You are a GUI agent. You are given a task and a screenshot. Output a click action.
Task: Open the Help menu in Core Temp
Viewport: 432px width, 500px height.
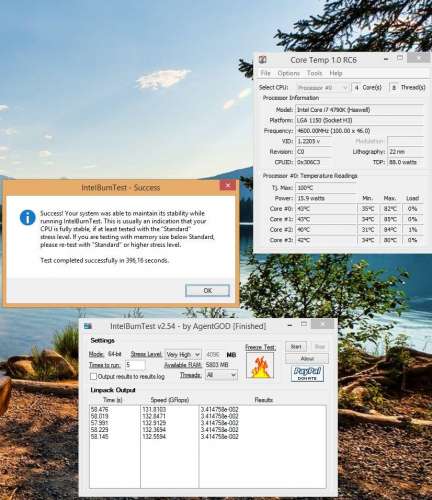pyautogui.click(x=336, y=73)
